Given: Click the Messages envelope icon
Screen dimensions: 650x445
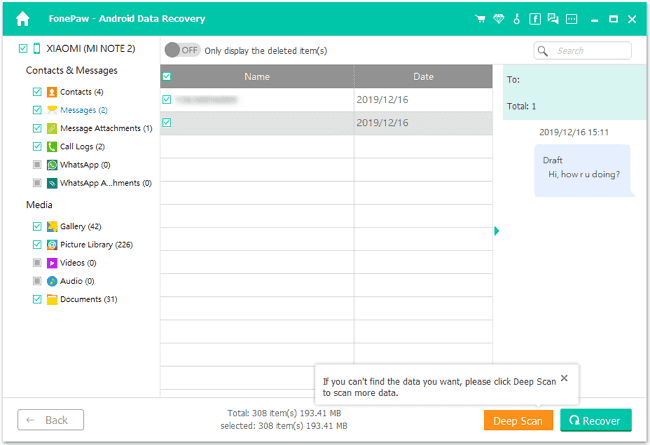Looking at the screenshot, I should click(52, 110).
